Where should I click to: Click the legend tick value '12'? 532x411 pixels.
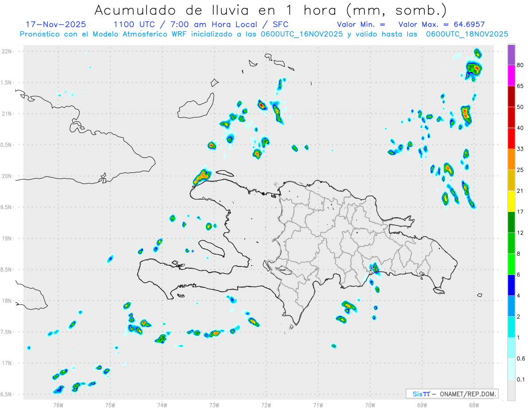click(520, 232)
